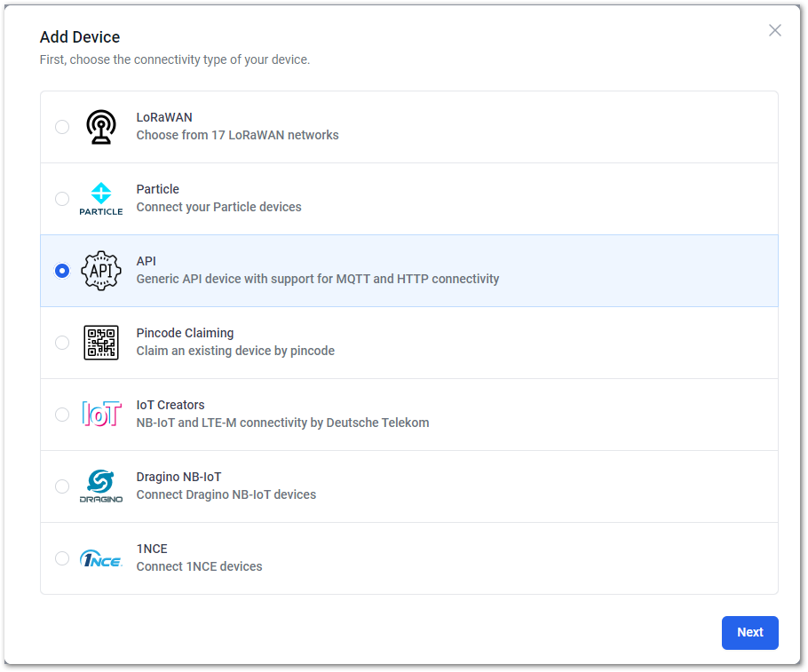Select the Pincode Claiming radio button
808x672 pixels.
(62, 343)
